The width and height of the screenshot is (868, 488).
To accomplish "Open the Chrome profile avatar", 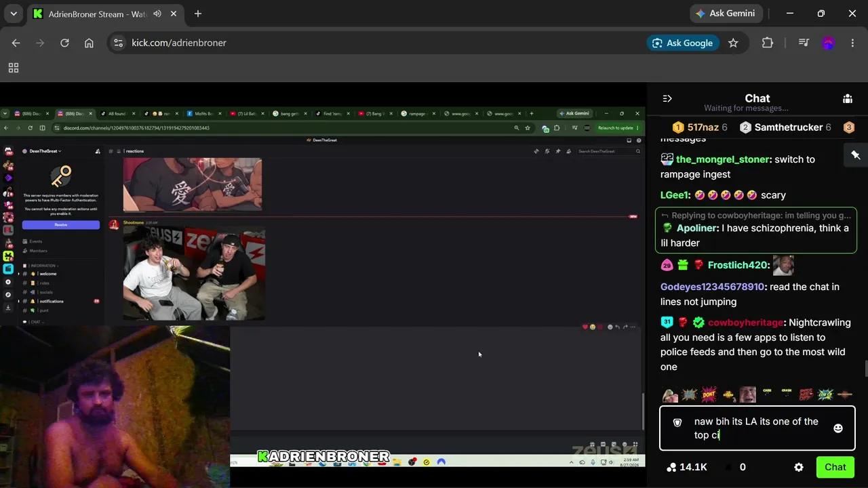I will pos(828,43).
